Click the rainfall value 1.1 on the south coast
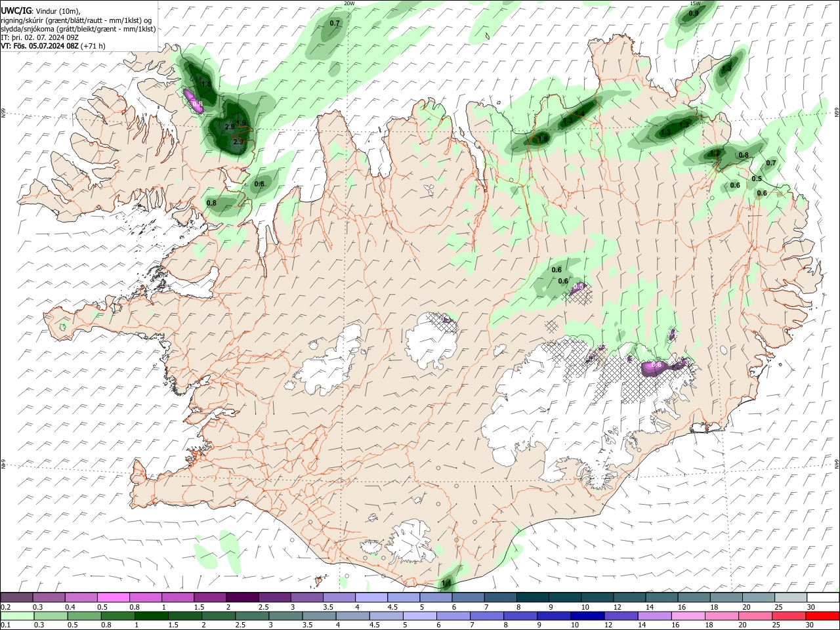Image resolution: width=840 pixels, height=630 pixels. click(447, 583)
